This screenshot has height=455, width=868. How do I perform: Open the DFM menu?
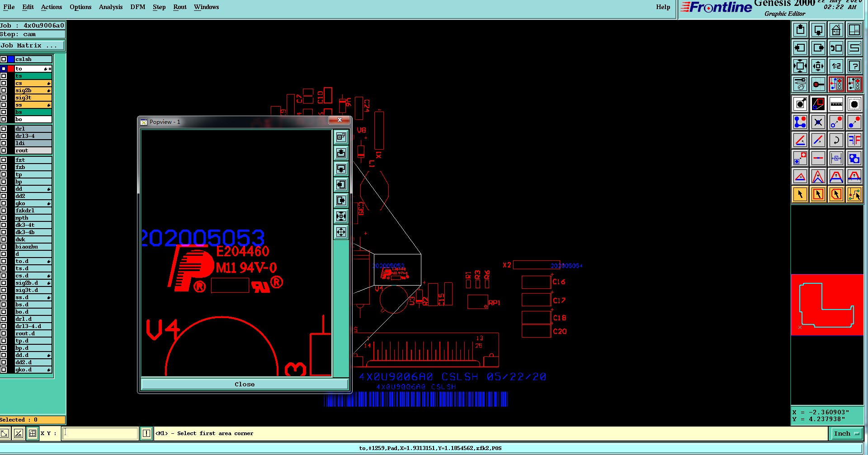(138, 7)
